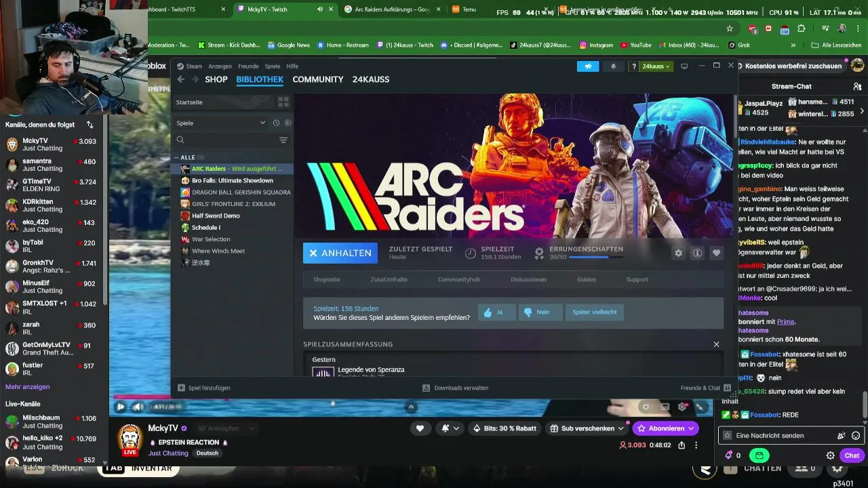Show ARC Raiders game info icon
868x488 pixels.
(697, 253)
